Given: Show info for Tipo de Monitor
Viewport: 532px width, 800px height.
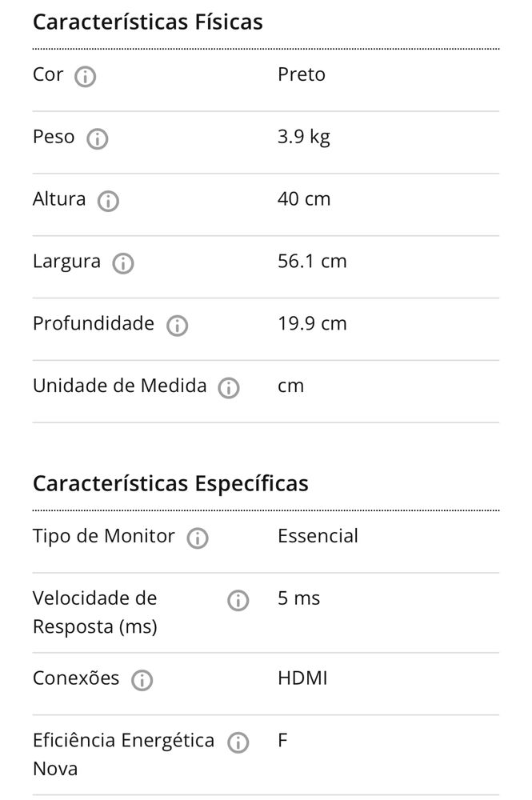Looking at the screenshot, I should coord(198,538).
